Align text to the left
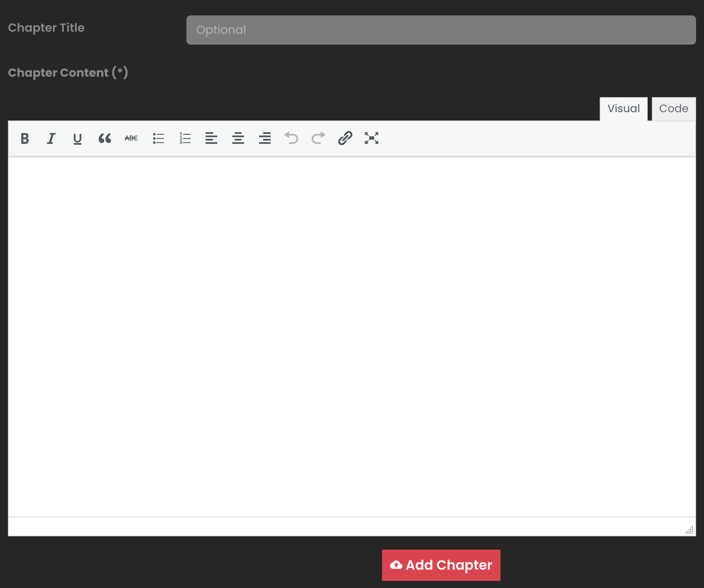 tap(211, 138)
